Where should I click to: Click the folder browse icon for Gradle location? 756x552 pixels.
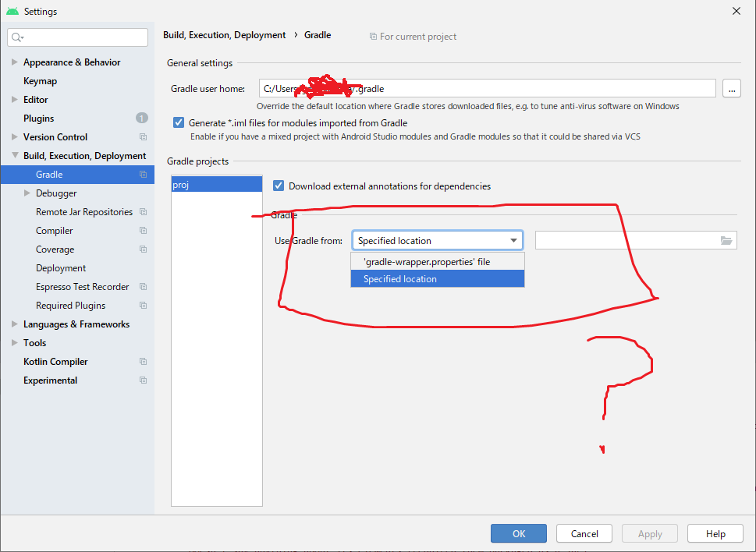pyautogui.click(x=726, y=241)
